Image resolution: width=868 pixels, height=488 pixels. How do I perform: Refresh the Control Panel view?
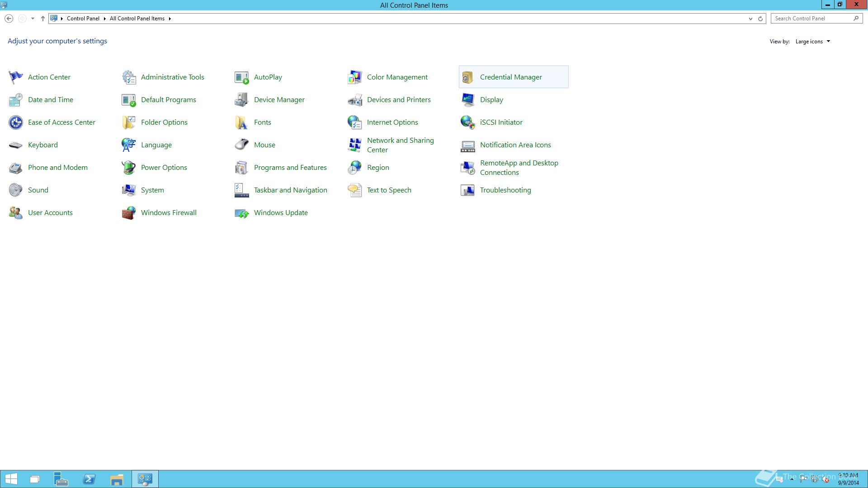[760, 19]
